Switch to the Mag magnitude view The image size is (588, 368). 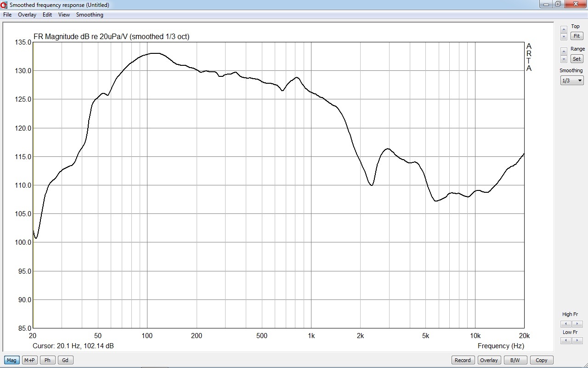point(11,360)
